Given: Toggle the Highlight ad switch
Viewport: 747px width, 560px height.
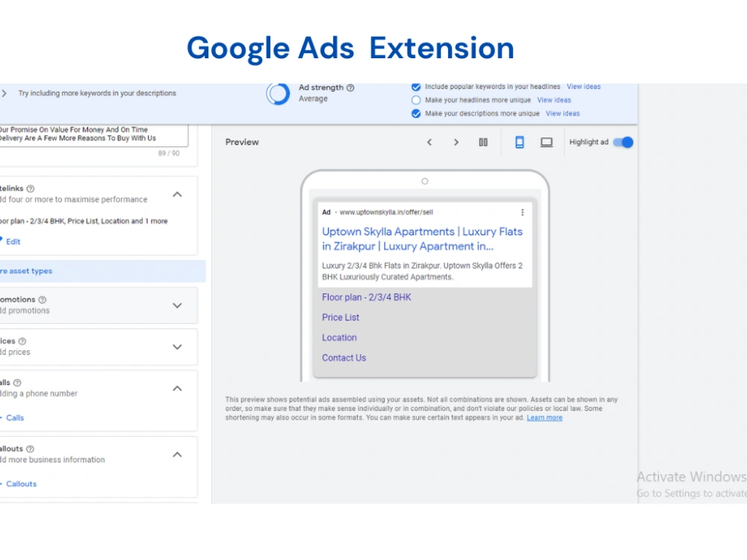Looking at the screenshot, I should click(x=623, y=142).
